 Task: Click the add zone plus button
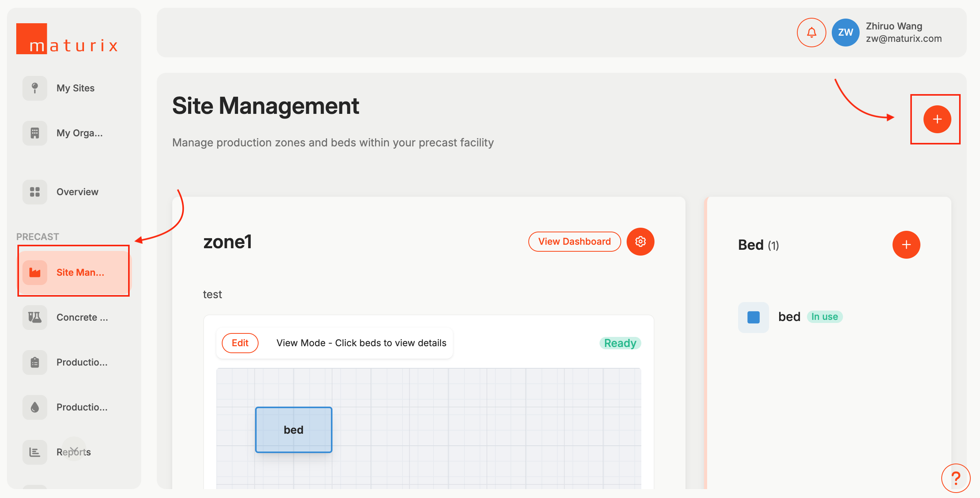937,119
